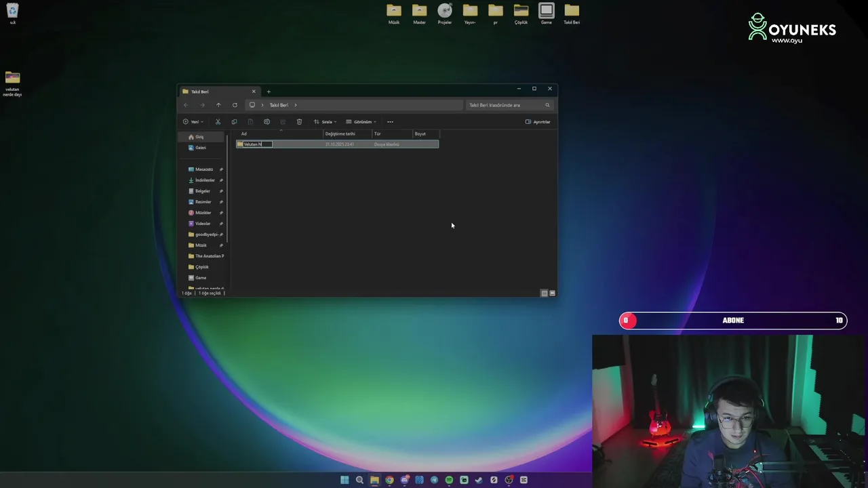Click the This PC monitor icon in address bar
Image resolution: width=868 pixels, height=488 pixels.
tap(252, 105)
